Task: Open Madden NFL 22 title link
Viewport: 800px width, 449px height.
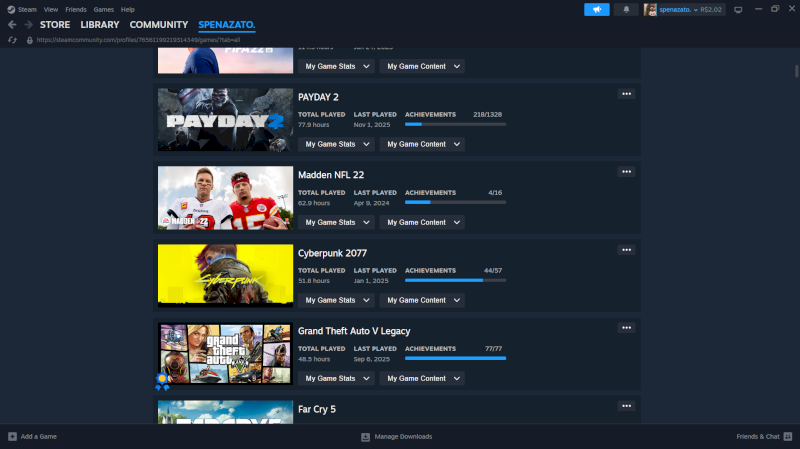Action: coord(331,175)
